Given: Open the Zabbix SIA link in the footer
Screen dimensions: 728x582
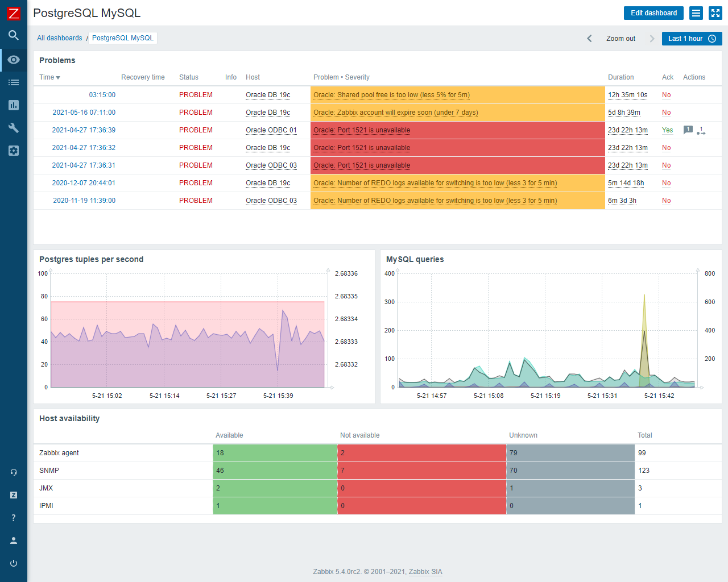Looking at the screenshot, I should (x=425, y=572).
